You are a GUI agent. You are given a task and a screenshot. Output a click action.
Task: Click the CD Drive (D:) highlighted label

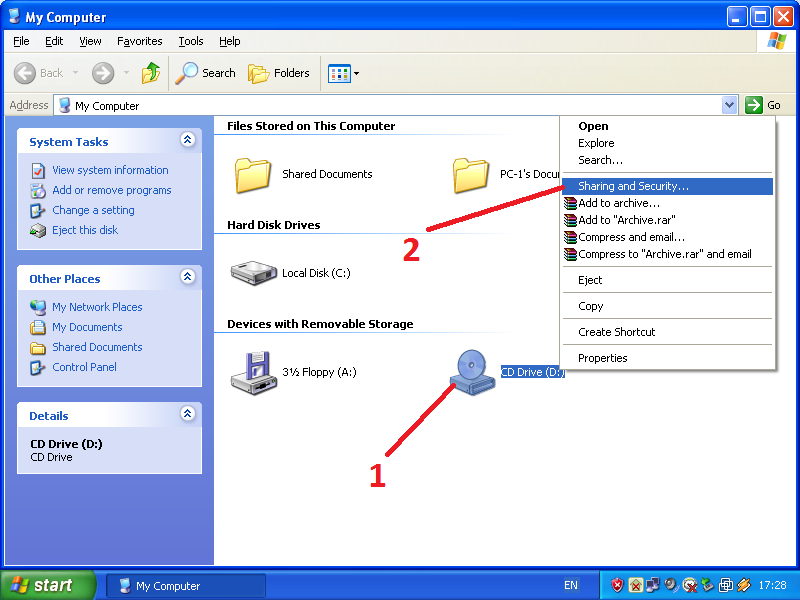click(x=532, y=372)
